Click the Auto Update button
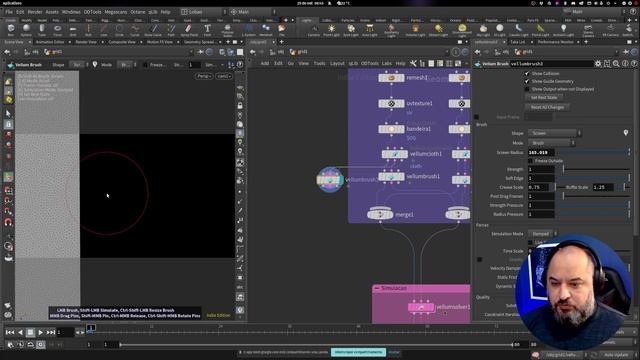The image size is (640, 360). [x=616, y=355]
